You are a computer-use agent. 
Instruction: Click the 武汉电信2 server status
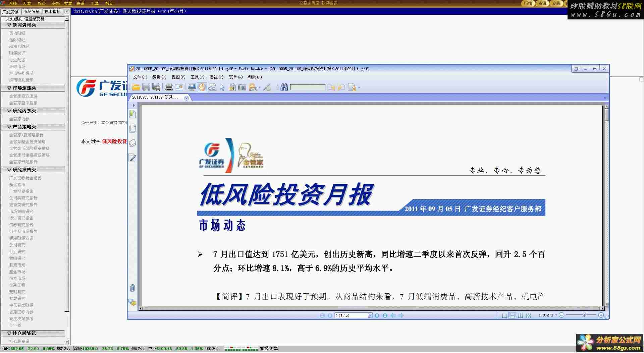tap(269, 349)
